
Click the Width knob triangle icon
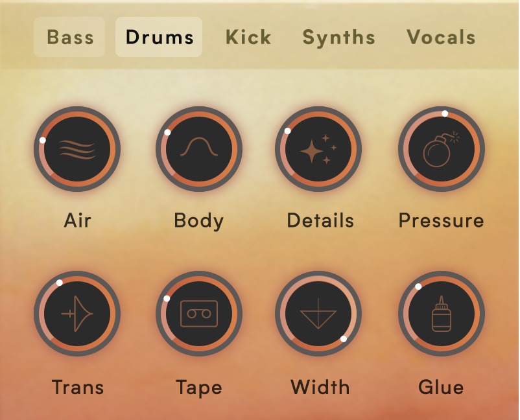click(318, 313)
